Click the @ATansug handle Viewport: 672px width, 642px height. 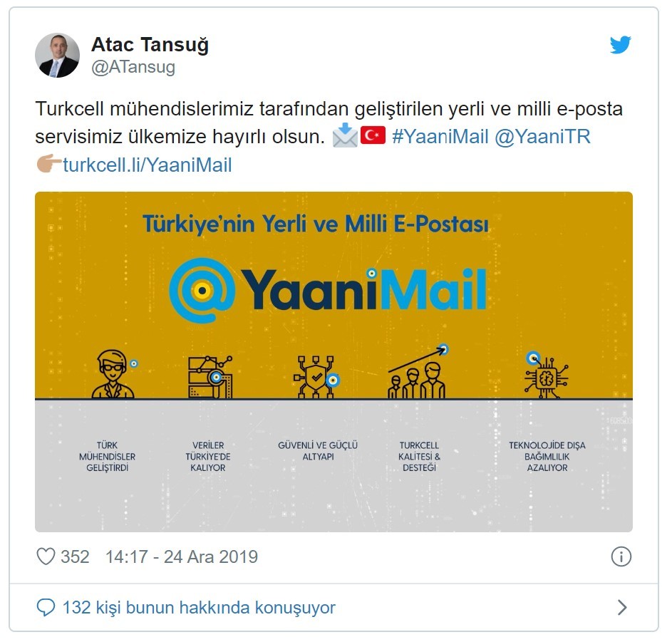click(x=133, y=67)
